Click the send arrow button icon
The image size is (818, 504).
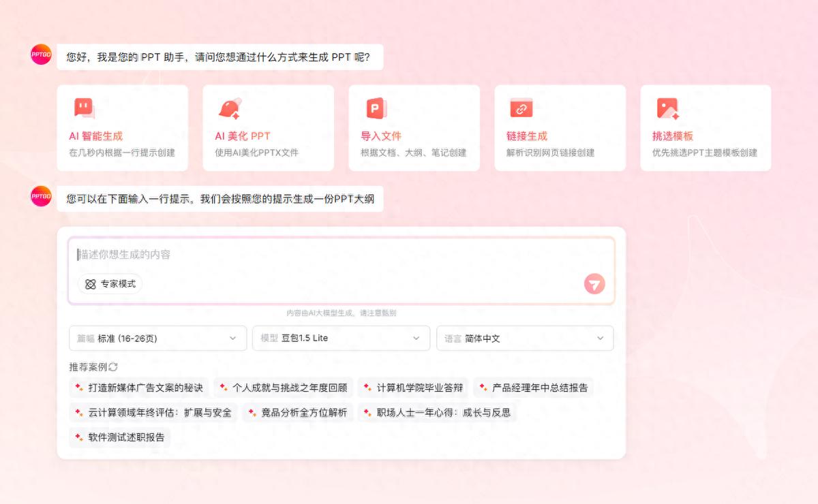tap(594, 284)
